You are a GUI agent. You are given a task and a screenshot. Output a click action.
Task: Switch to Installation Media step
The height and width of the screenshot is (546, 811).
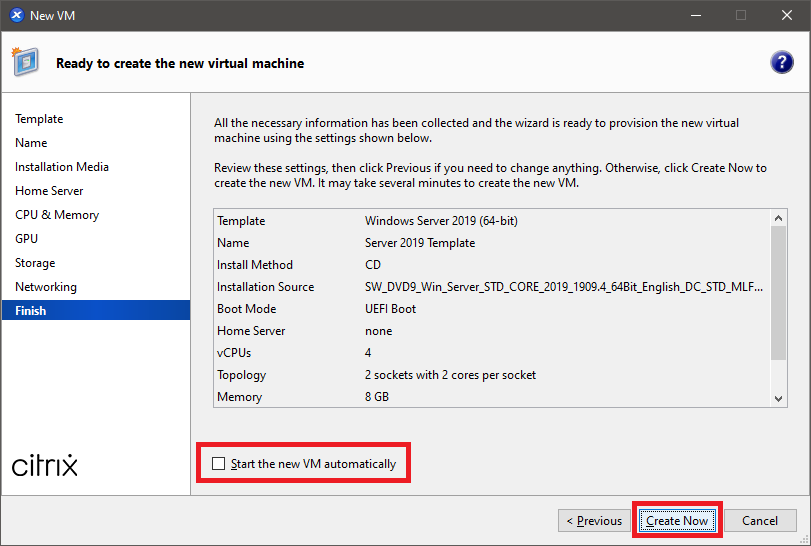click(x=62, y=167)
